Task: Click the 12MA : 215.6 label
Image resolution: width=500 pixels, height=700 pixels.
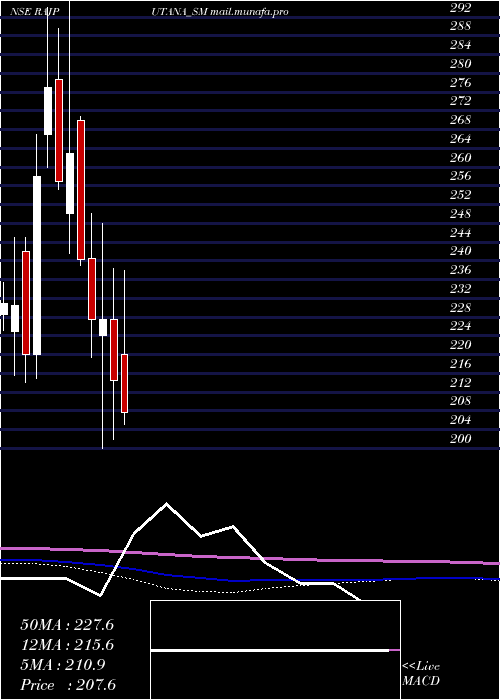Action: [x=67, y=645]
